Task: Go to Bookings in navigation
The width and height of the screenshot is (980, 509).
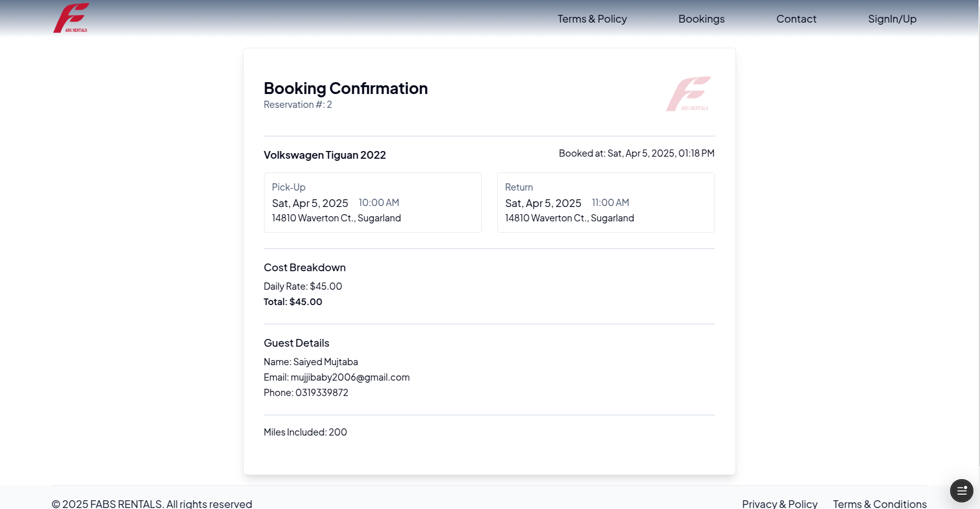Action: pos(702,19)
